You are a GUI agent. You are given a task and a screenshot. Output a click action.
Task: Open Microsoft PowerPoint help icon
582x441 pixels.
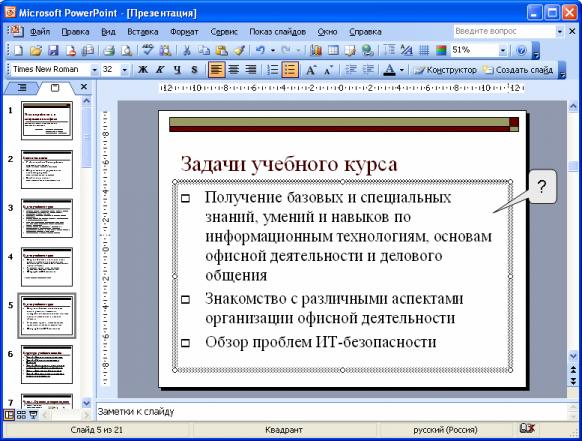click(x=521, y=50)
